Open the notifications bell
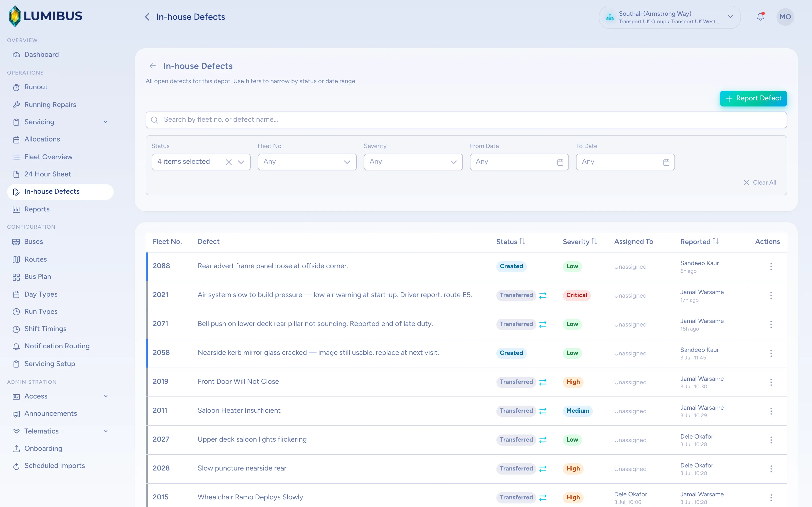Image resolution: width=812 pixels, height=507 pixels. [x=760, y=16]
